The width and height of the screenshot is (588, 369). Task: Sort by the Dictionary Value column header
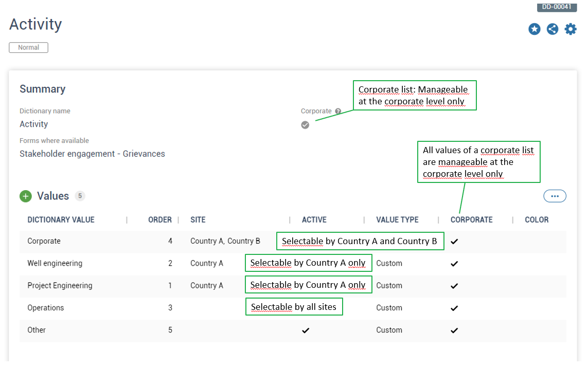point(61,220)
